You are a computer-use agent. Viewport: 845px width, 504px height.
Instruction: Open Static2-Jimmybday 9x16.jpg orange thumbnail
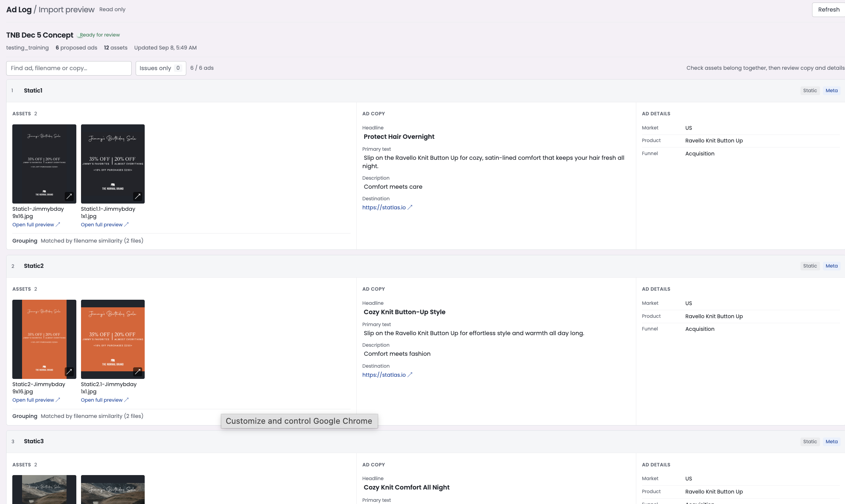point(44,339)
